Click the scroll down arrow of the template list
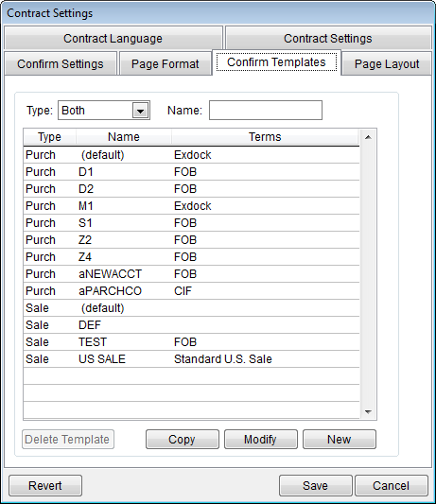436x504 pixels. (368, 411)
